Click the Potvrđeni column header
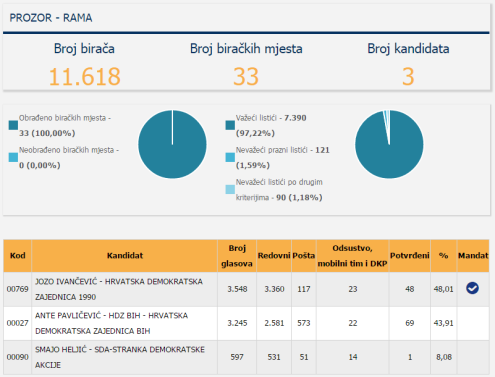 [x=410, y=256]
